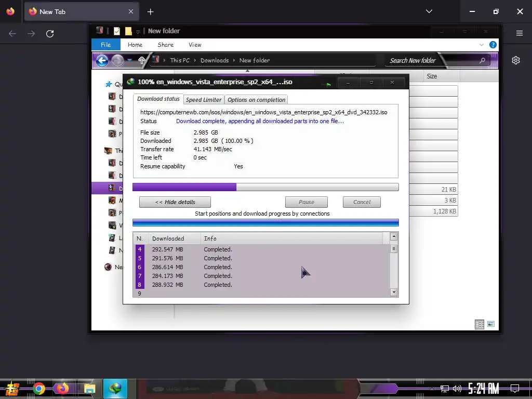Viewport: 532px width, 399px height.
Task: Click the overall download progress bar
Action: pos(265,187)
